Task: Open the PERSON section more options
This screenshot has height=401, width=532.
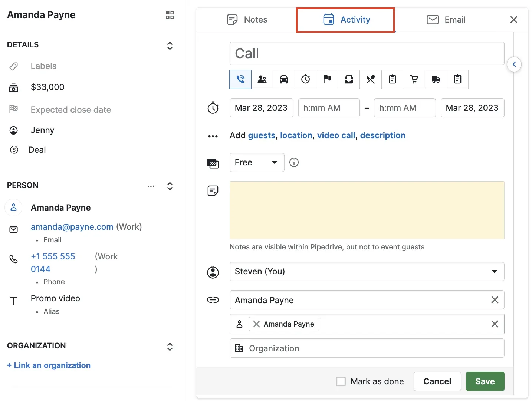Action: [151, 186]
